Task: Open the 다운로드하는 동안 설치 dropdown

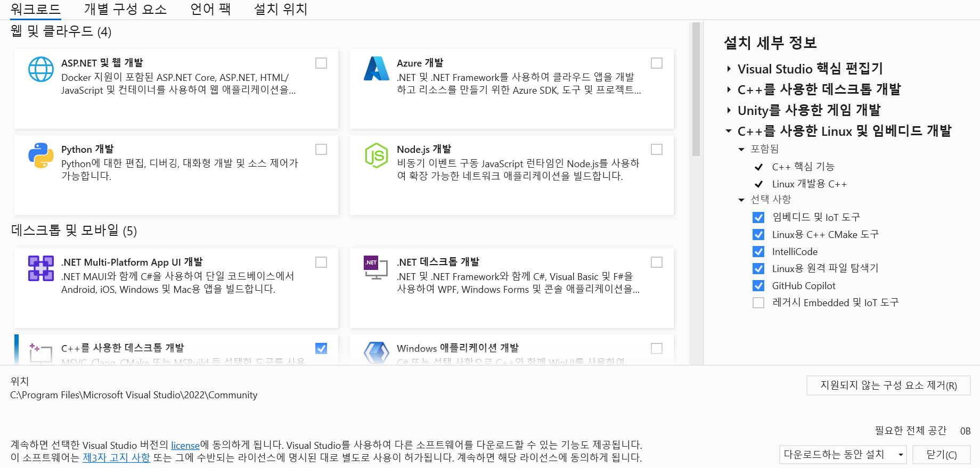Action: click(843, 455)
